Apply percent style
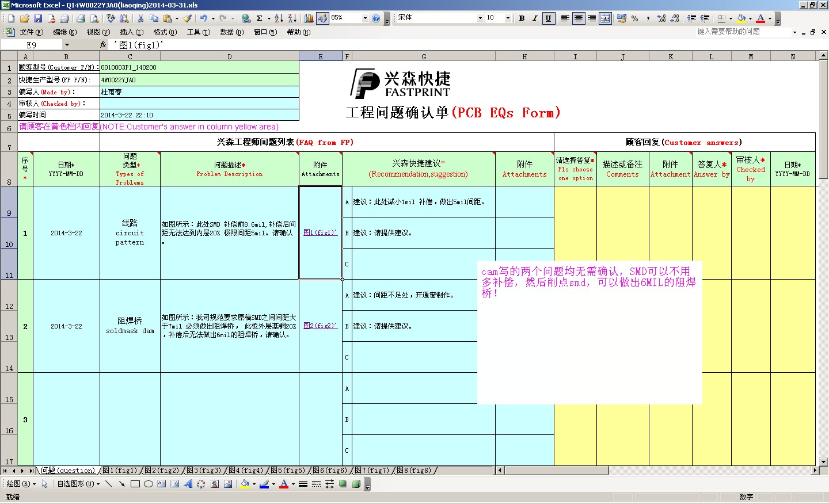 pyautogui.click(x=635, y=18)
